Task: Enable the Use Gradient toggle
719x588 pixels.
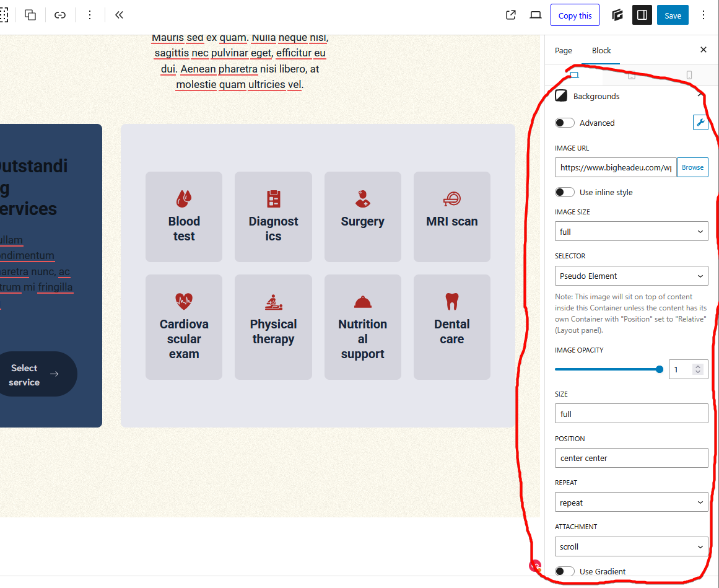Action: (564, 571)
